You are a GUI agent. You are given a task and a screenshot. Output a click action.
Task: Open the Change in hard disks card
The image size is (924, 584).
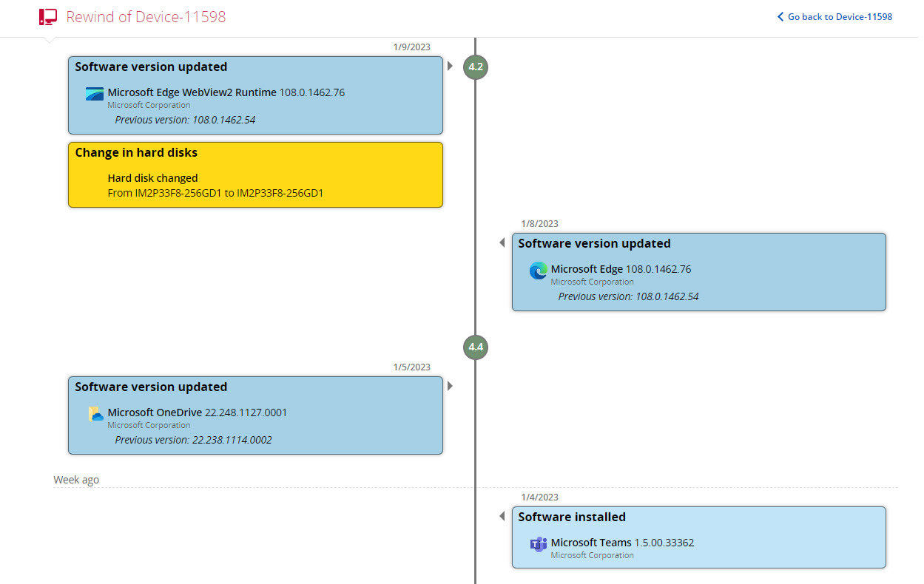pos(255,174)
